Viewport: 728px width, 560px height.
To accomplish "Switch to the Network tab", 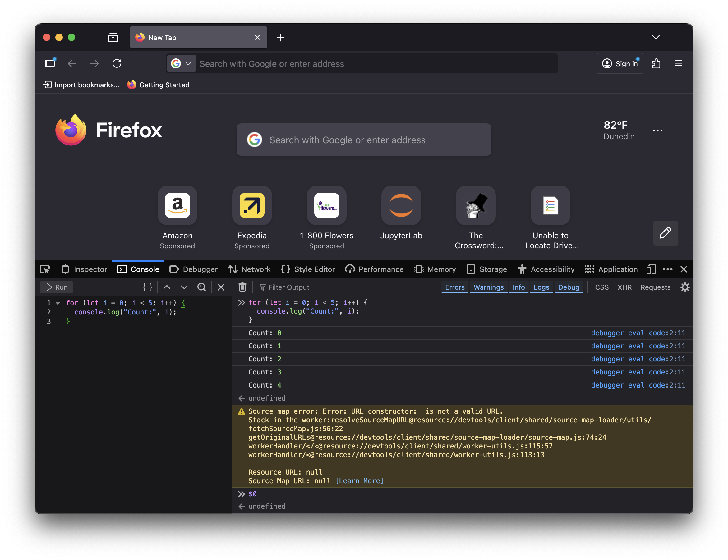I will pos(249,269).
